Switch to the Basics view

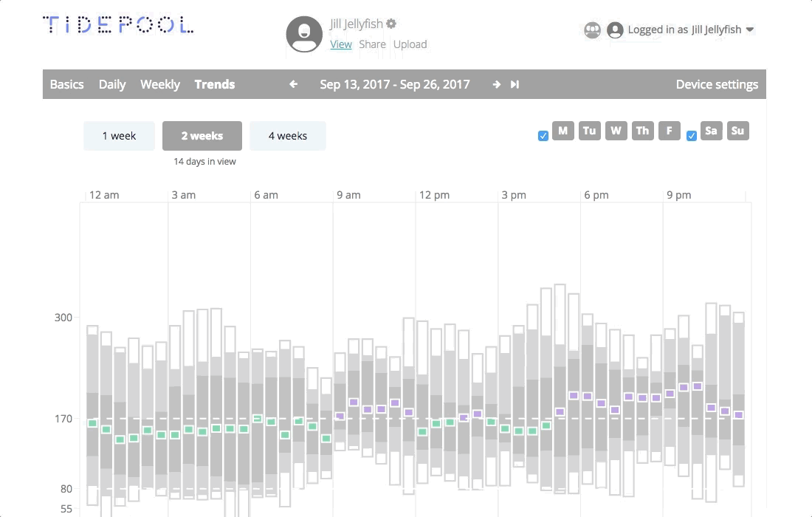(66, 84)
